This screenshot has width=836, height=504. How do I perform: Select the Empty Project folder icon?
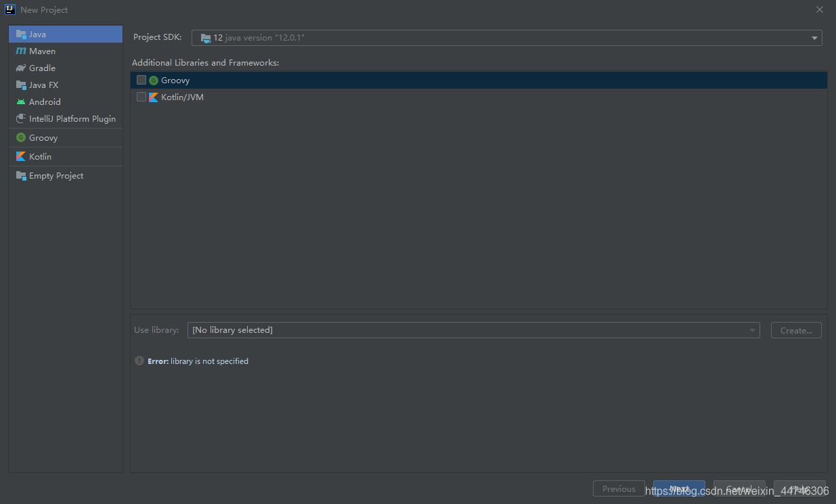[x=21, y=175]
